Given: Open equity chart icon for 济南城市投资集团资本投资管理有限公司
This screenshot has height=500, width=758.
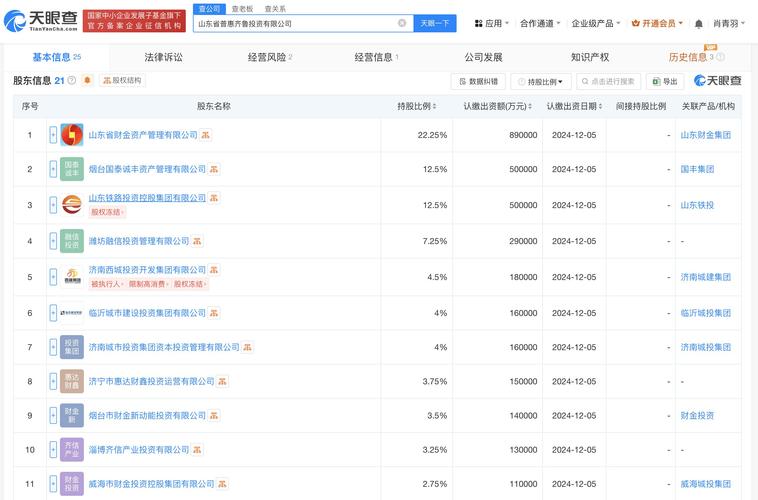Looking at the screenshot, I should (x=248, y=347).
